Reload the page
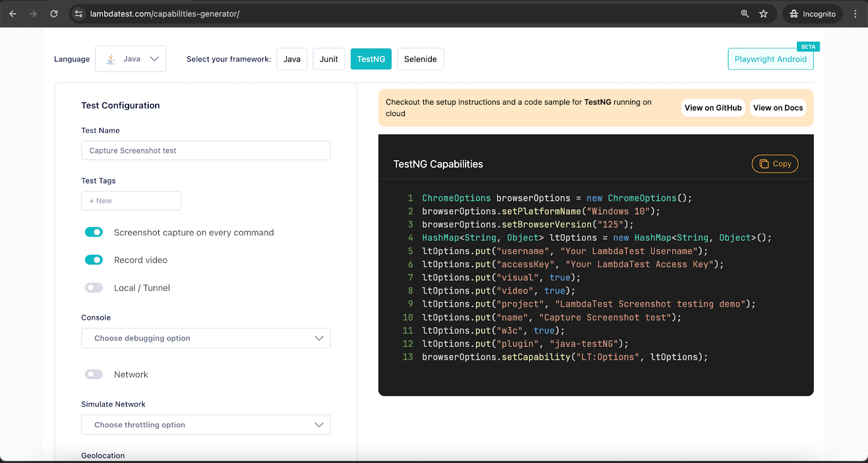This screenshot has width=868, height=463. click(54, 14)
